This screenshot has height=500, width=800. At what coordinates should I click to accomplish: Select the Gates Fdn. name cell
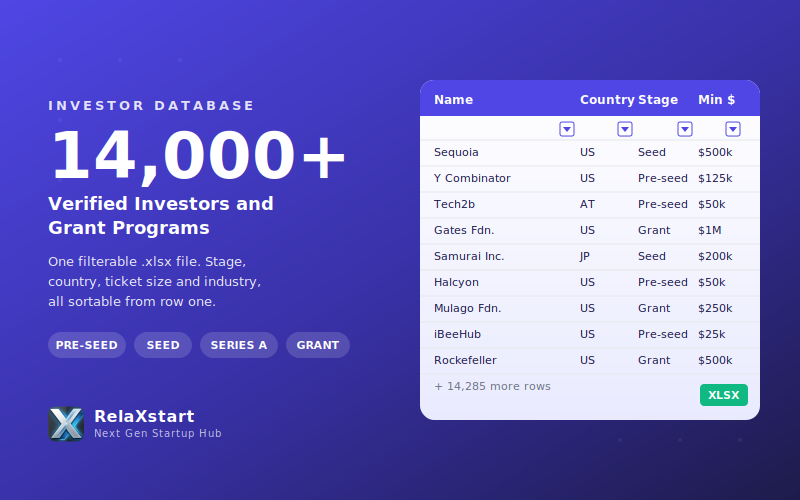coord(464,230)
